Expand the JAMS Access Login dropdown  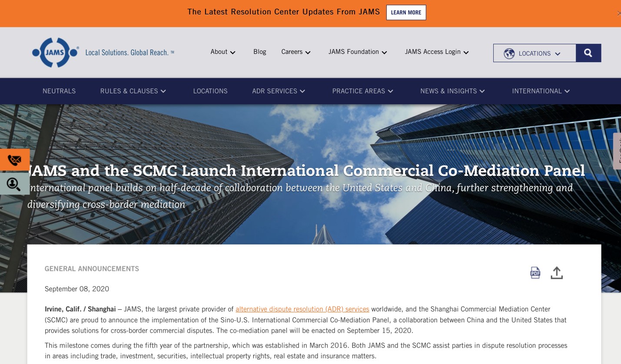tap(437, 52)
